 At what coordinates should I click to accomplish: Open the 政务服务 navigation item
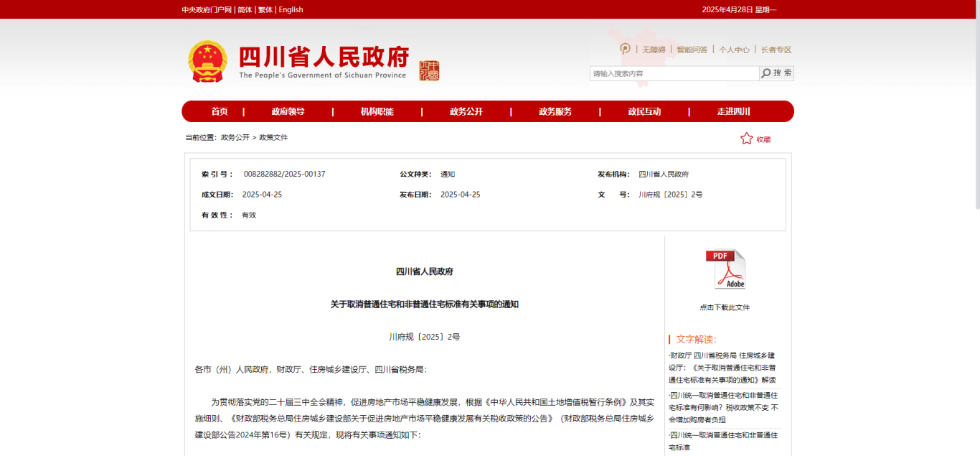click(555, 111)
